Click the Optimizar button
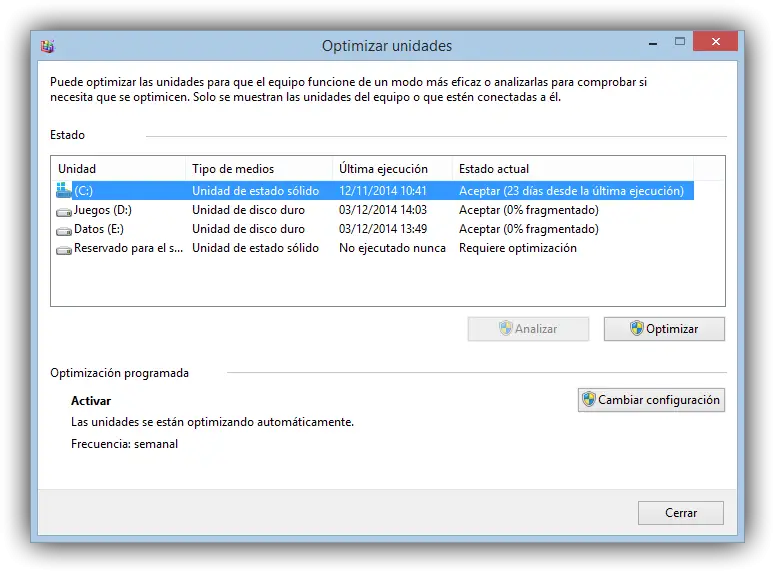The height and width of the screenshot is (573, 775). 664,329
